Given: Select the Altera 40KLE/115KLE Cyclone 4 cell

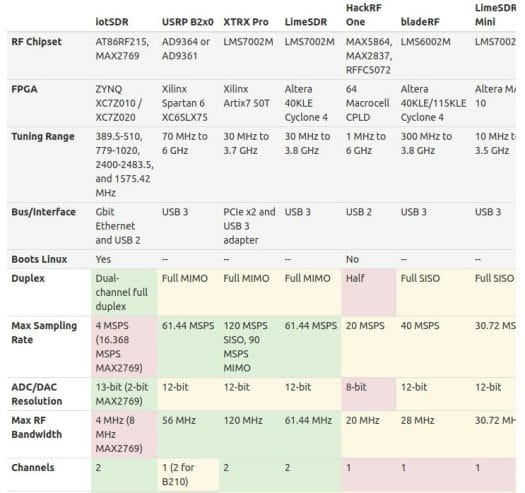Looking at the screenshot, I should click(433, 103).
